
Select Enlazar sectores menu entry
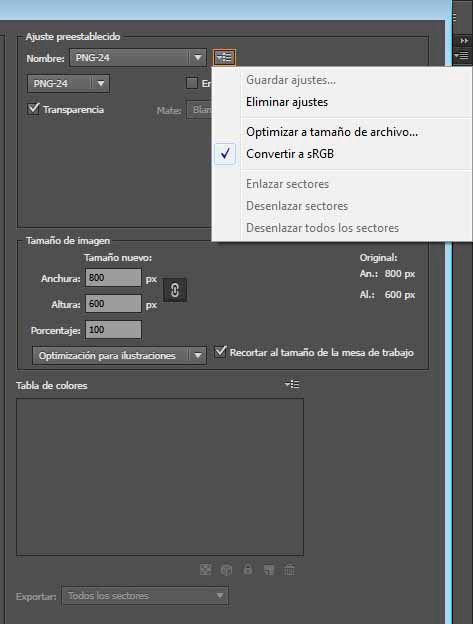pos(287,184)
